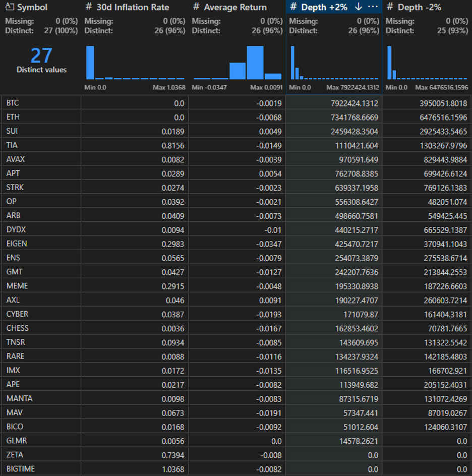Click the Symbol column text-type icon
The height and width of the screenshot is (476, 472).
tap(10, 7)
